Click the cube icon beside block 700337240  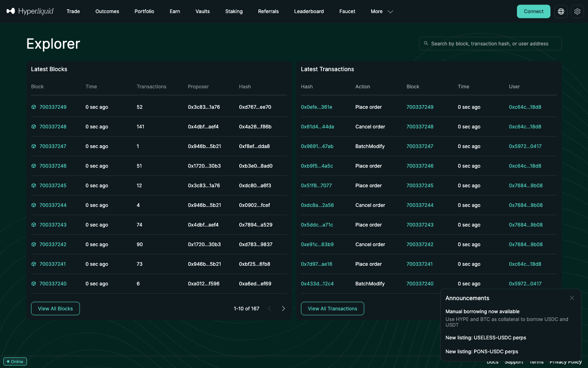[x=34, y=284]
